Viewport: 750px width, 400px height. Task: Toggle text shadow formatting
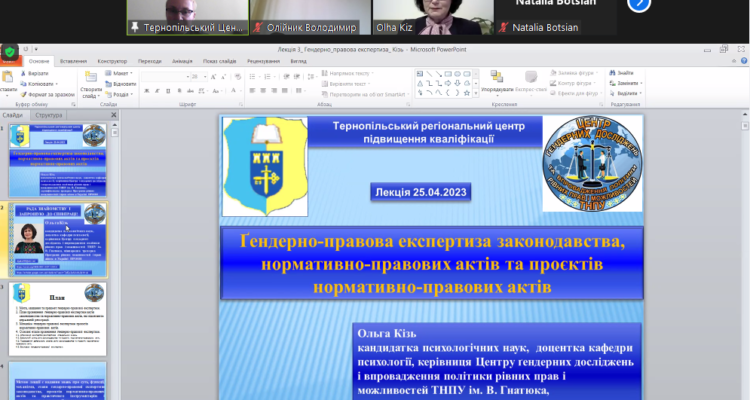(179, 90)
